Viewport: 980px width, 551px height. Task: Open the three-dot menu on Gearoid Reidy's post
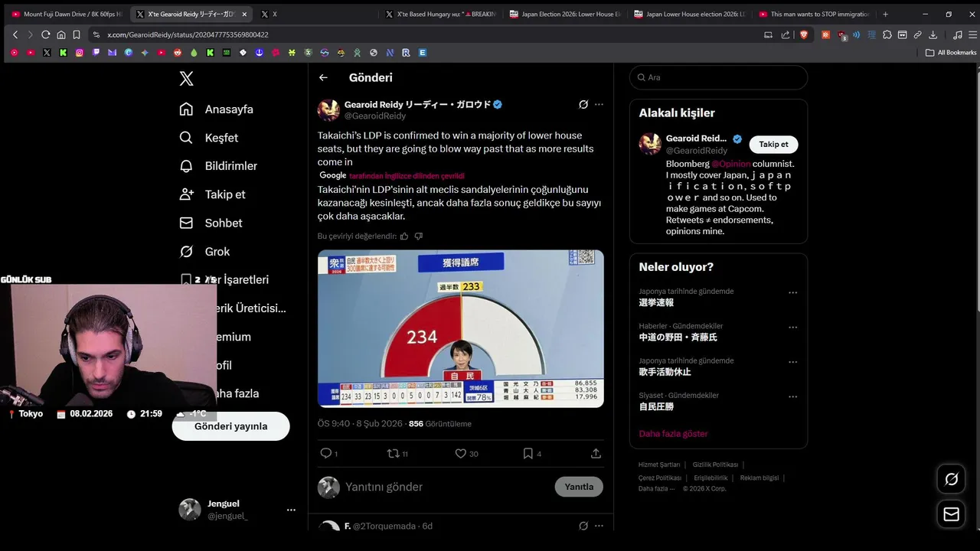click(x=599, y=104)
